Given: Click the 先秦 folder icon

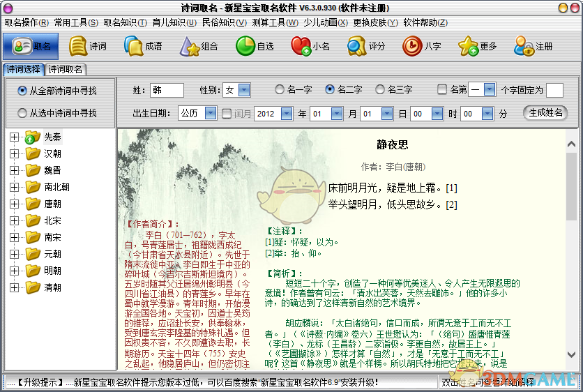Looking at the screenshot, I should pos(33,137).
